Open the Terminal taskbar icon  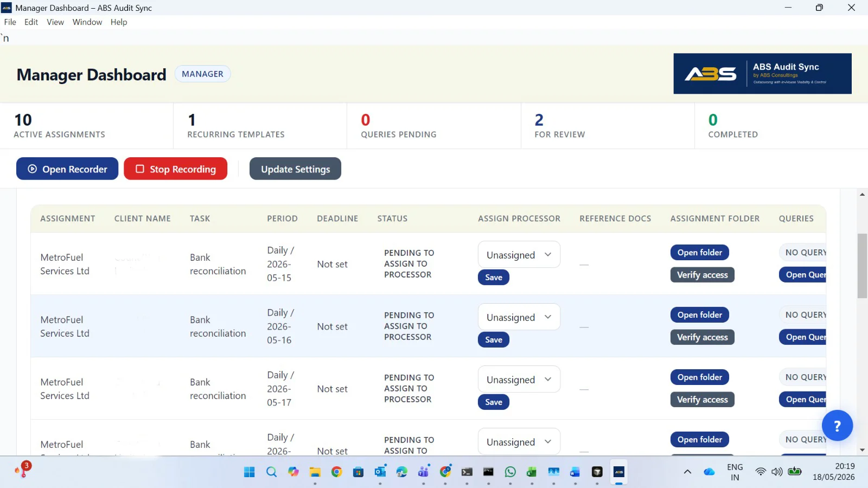[467, 472]
